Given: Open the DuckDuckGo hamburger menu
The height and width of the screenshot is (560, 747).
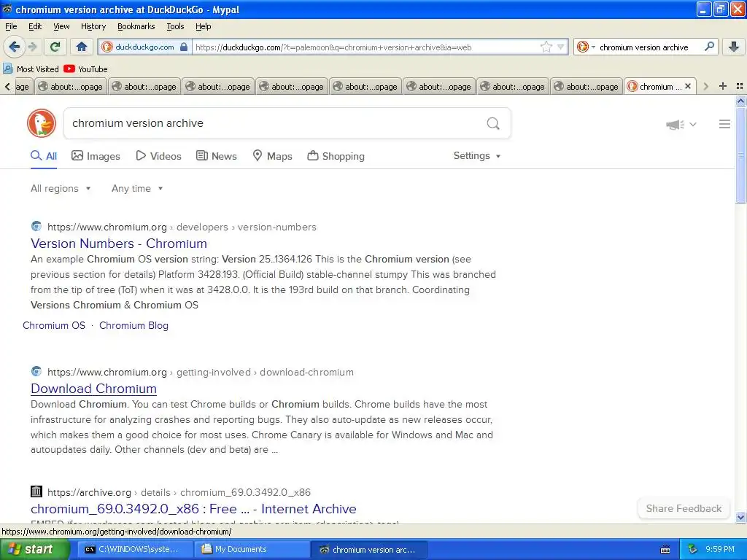Looking at the screenshot, I should point(724,124).
